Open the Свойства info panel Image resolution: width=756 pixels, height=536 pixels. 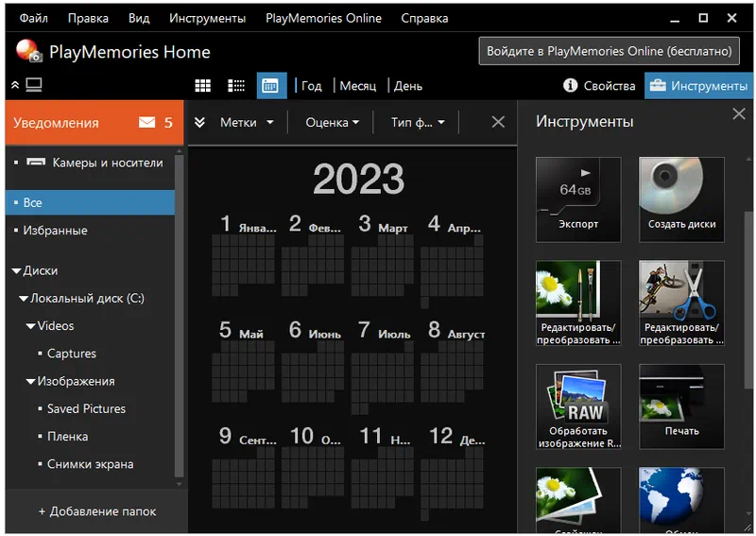coord(599,86)
